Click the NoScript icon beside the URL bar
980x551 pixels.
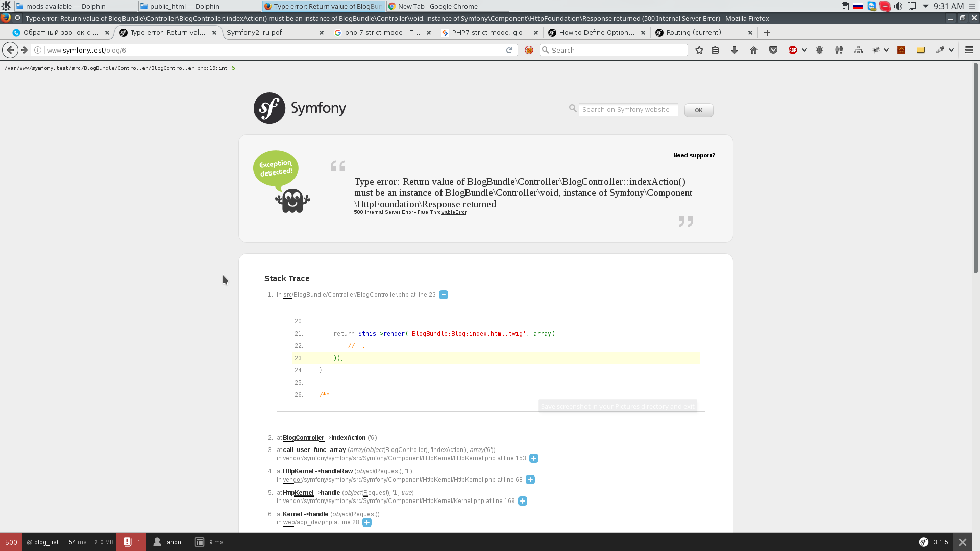pyautogui.click(x=529, y=50)
